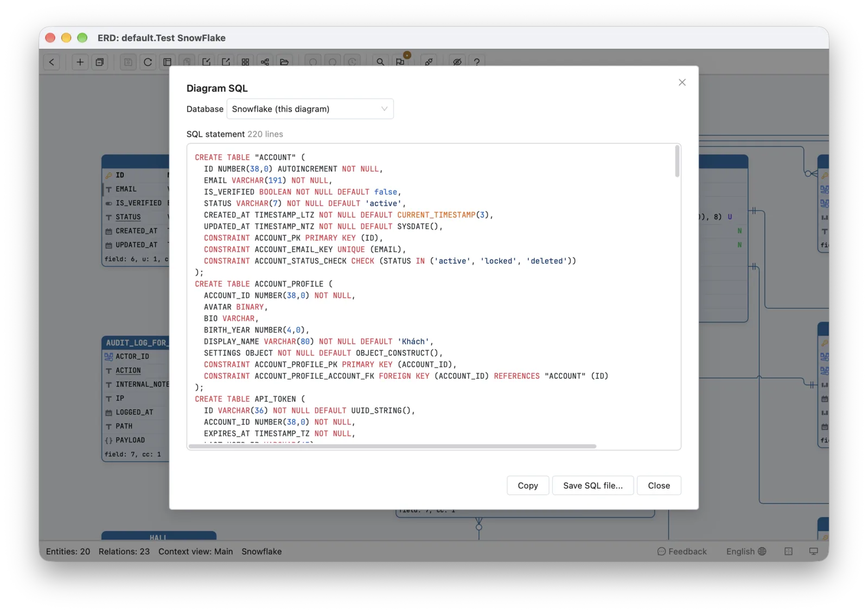Click the Save SQL file button
This screenshot has width=868, height=613.
[593, 486]
